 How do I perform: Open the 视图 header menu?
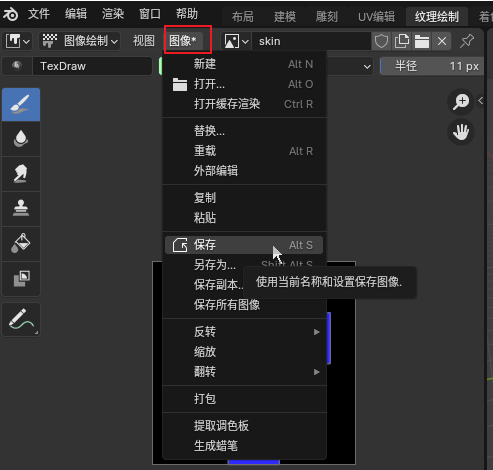(x=144, y=41)
